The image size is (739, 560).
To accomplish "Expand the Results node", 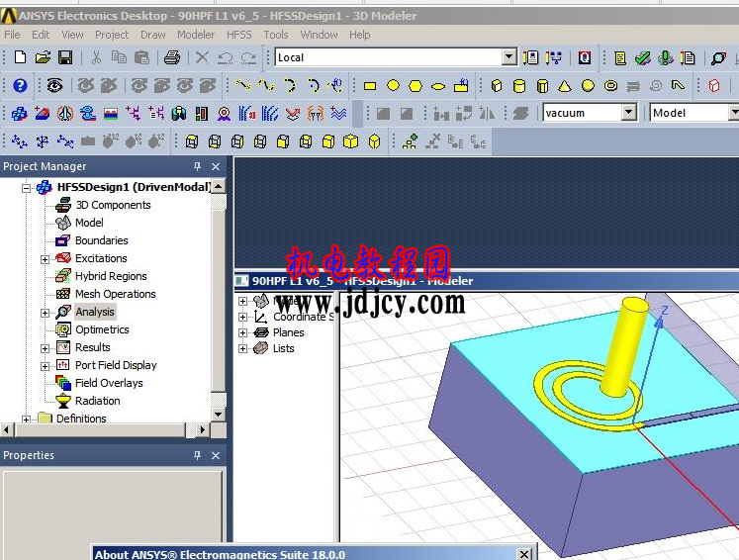I will (x=45, y=349).
